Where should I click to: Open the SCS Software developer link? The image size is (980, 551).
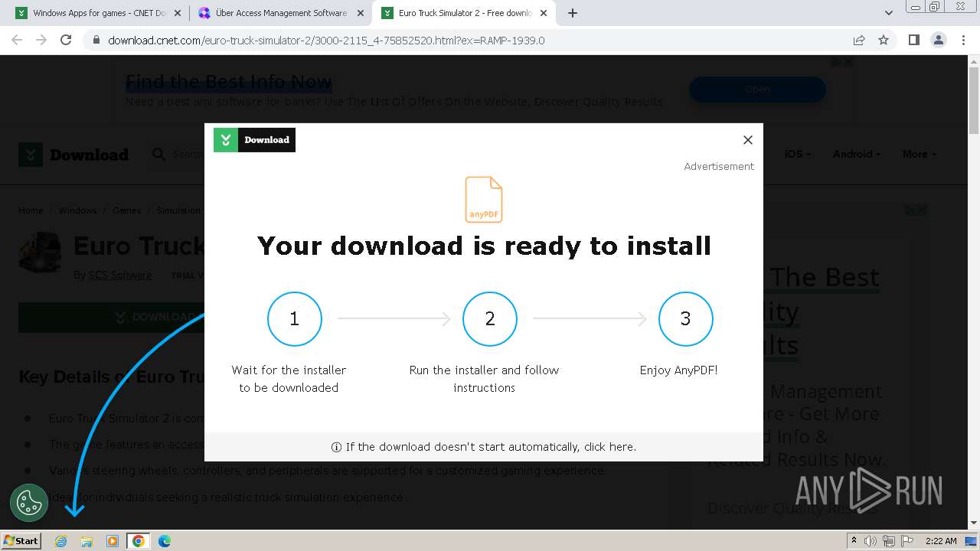[x=120, y=275]
